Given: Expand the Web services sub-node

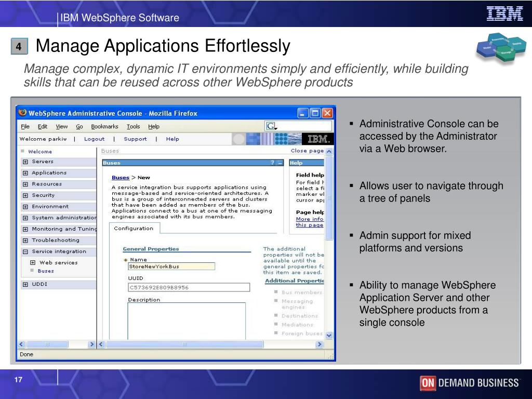Looking at the screenshot, I should click(x=33, y=262).
